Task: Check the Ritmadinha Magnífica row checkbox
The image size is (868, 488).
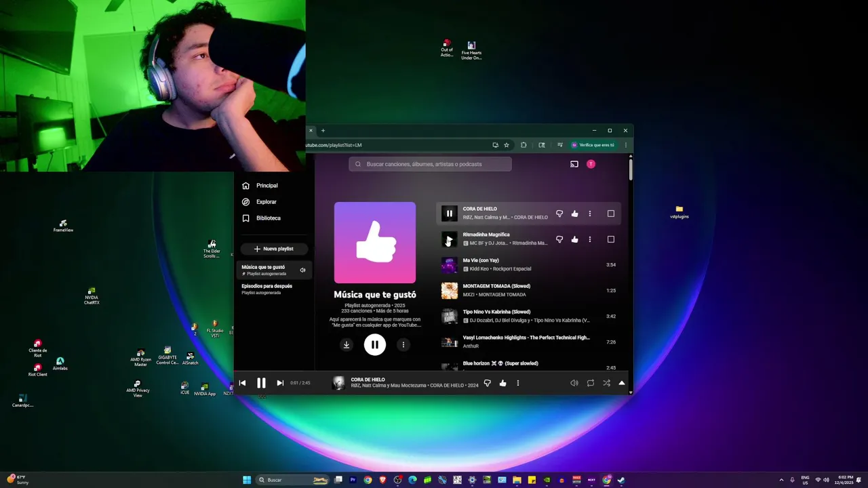Action: [611, 239]
